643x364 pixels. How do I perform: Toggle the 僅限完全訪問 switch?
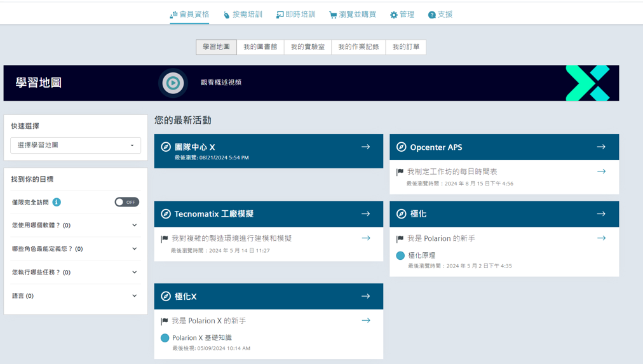pos(126,202)
